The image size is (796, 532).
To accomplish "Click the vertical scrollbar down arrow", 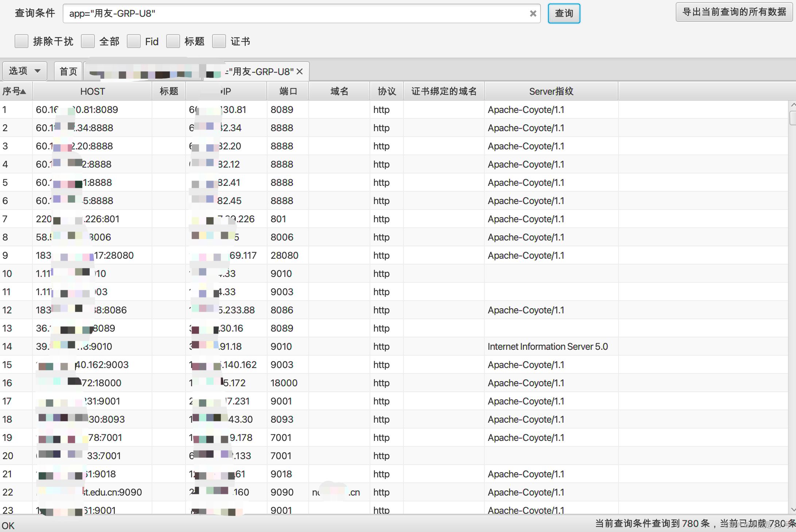I will coord(792,509).
